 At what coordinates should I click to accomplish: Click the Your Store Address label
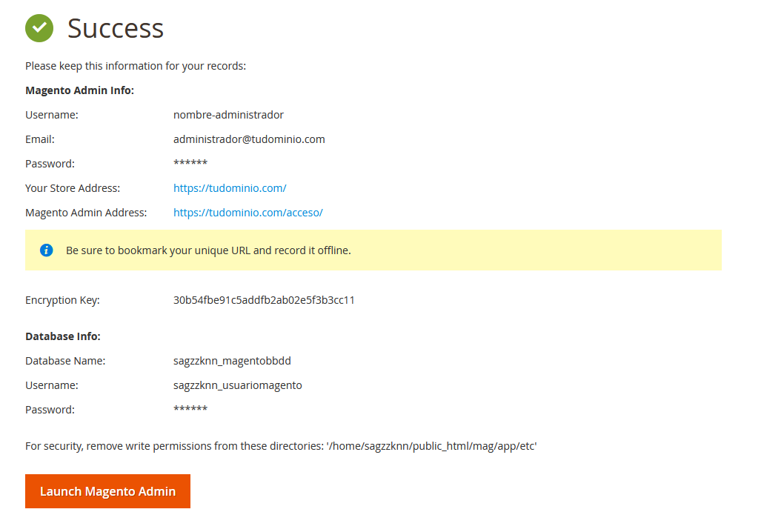pos(73,188)
